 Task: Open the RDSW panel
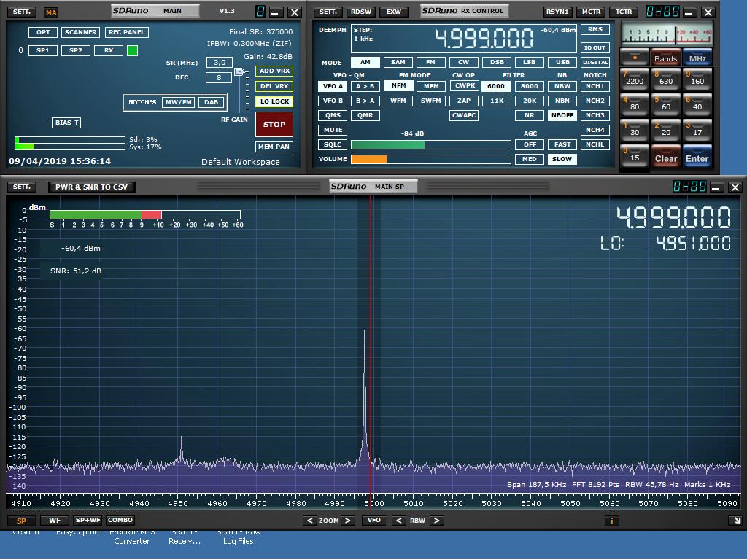[x=360, y=12]
